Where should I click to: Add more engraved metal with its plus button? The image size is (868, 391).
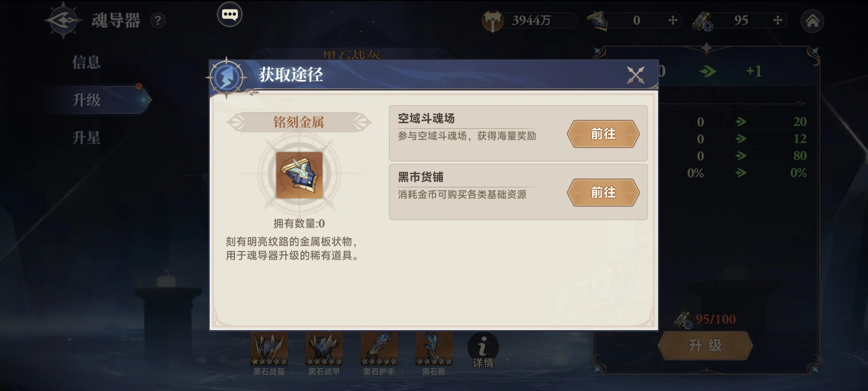[672, 20]
